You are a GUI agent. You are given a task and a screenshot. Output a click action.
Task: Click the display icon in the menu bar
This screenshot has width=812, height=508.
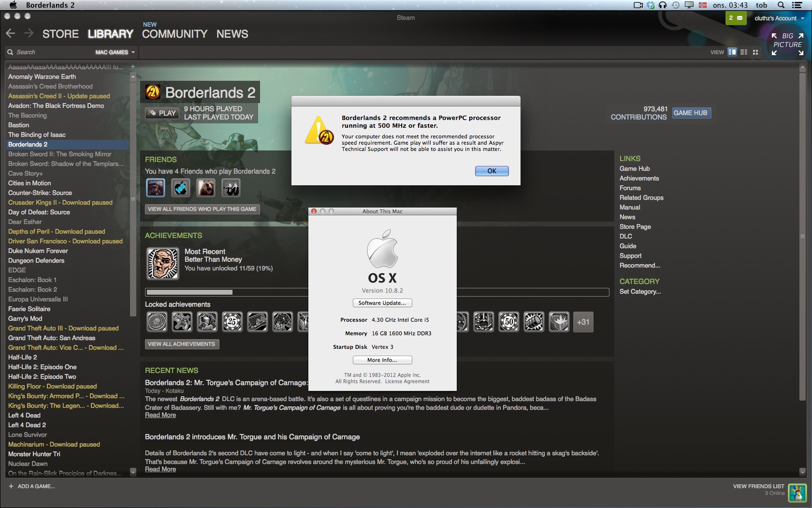point(689,5)
